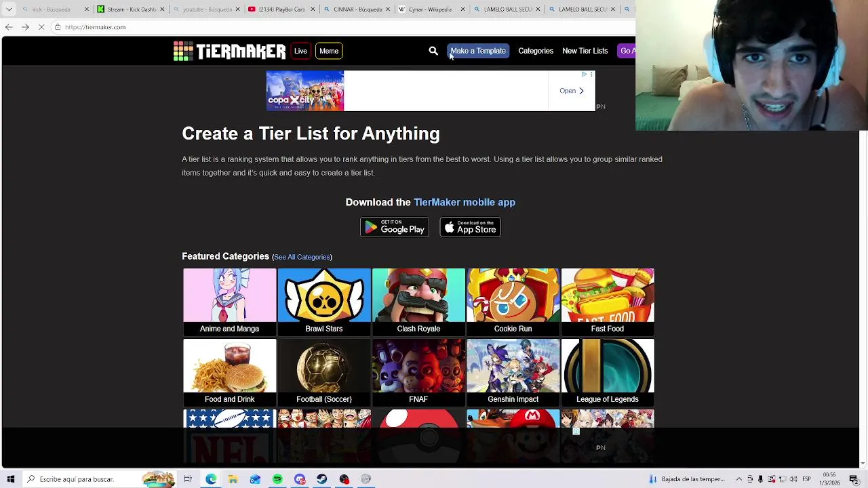Expand the hidden system tray icons chevron
This screenshot has height=488, width=868.
tap(739, 479)
